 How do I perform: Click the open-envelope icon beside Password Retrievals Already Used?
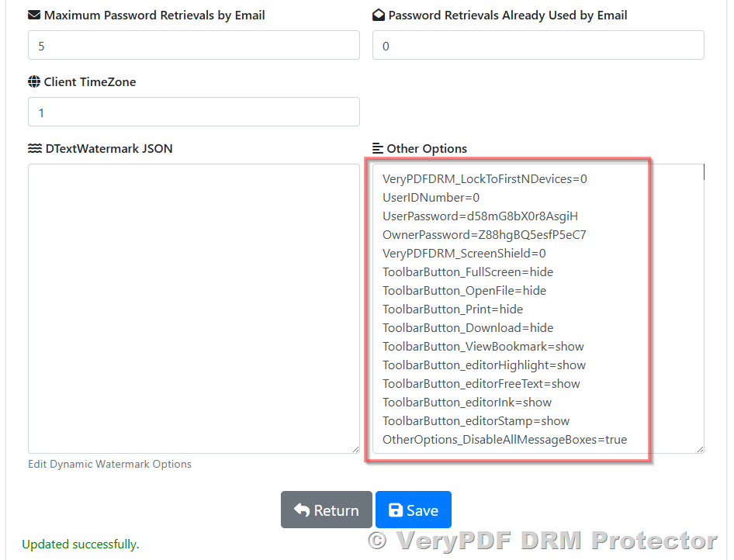click(x=379, y=16)
